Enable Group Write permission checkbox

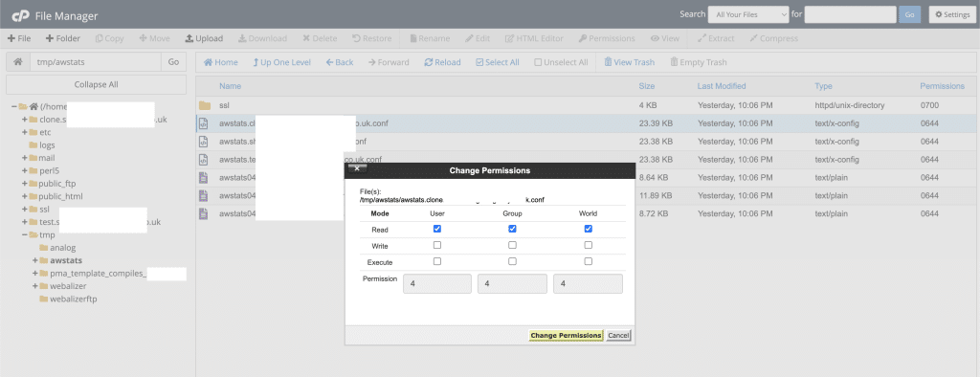point(513,245)
